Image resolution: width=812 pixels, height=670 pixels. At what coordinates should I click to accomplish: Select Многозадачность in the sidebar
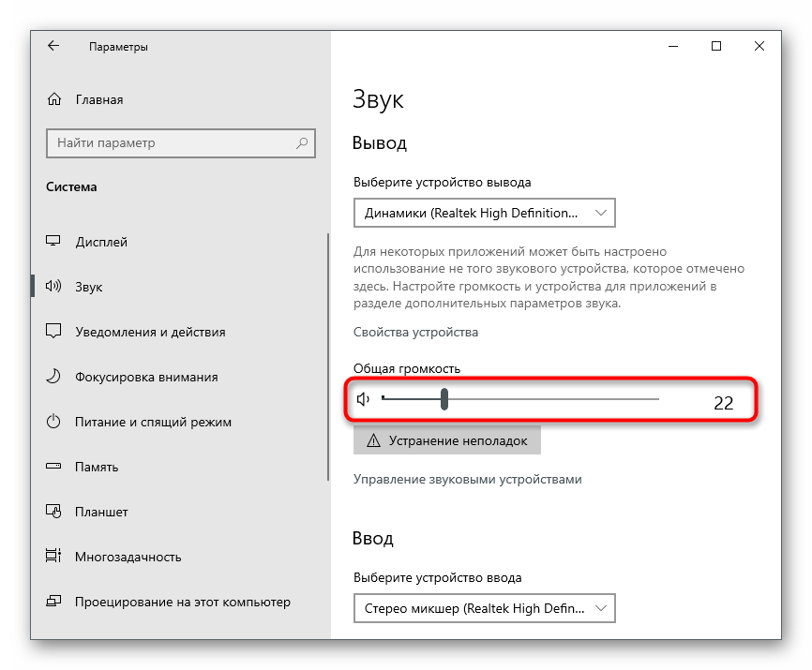pos(128,557)
